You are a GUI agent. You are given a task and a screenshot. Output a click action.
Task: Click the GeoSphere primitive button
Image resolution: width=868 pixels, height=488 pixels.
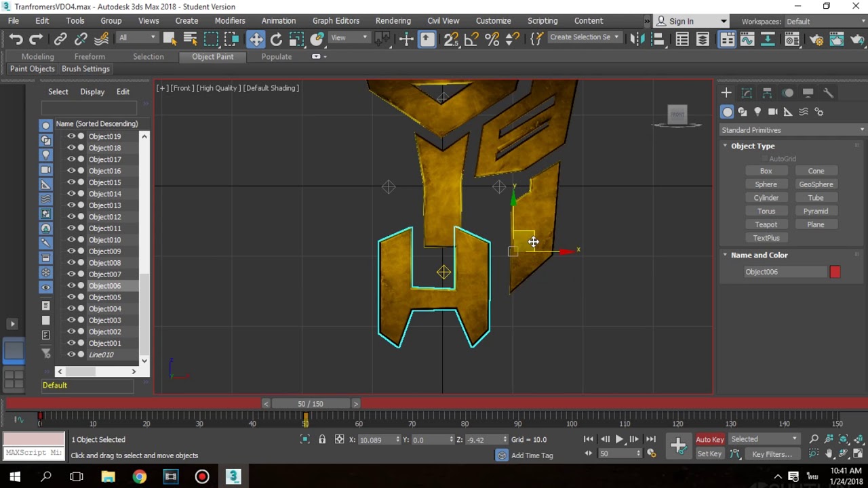tap(816, 184)
